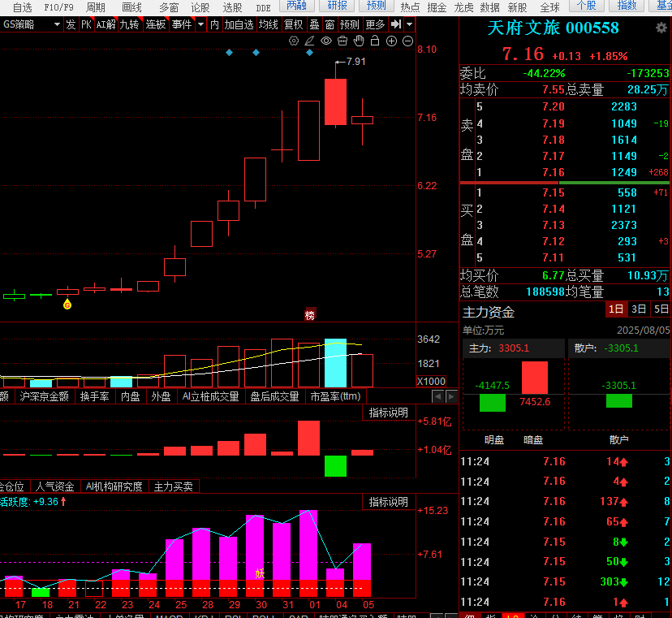Switch to 市盈率(ttm) tab
The height and width of the screenshot is (618, 672).
[335, 396]
